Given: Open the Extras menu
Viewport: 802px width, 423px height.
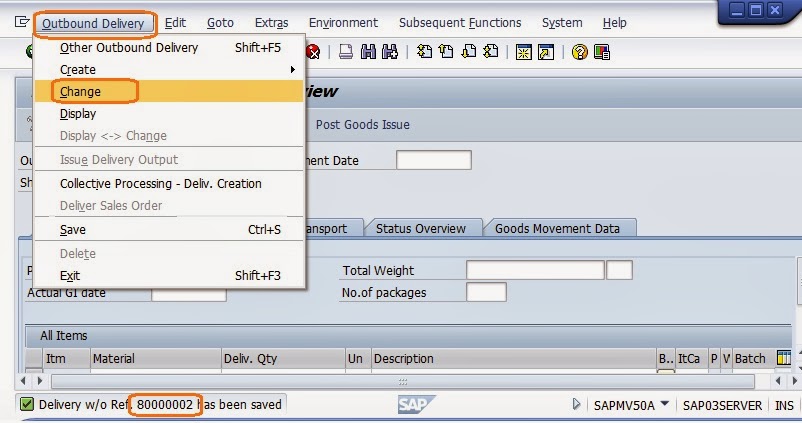Looking at the screenshot, I should click(x=272, y=23).
